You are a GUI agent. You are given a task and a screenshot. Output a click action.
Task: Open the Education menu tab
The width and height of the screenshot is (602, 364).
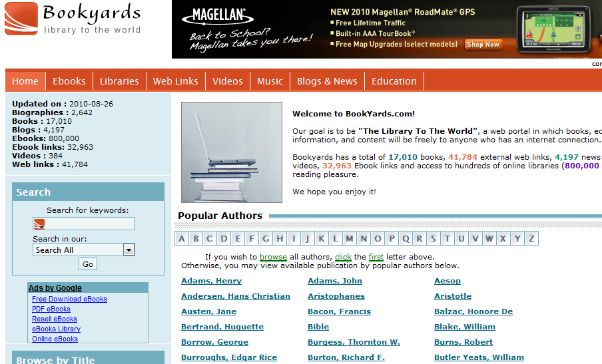(x=394, y=81)
